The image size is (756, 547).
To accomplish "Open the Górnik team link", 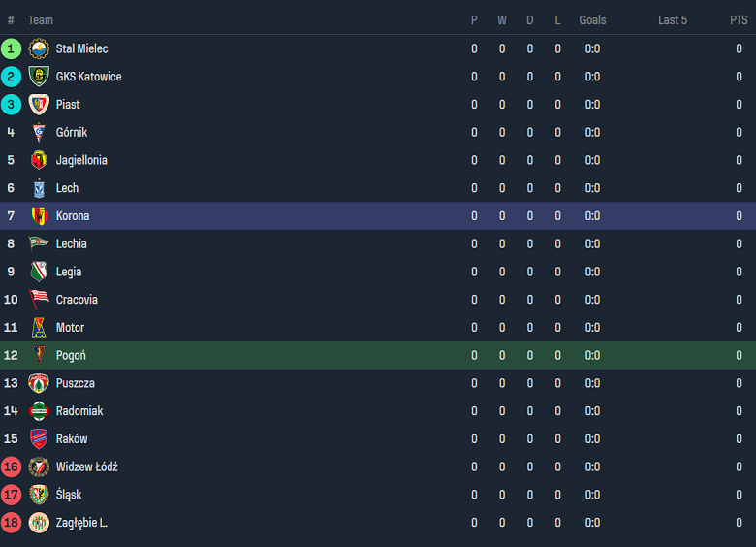I will pos(72,133).
